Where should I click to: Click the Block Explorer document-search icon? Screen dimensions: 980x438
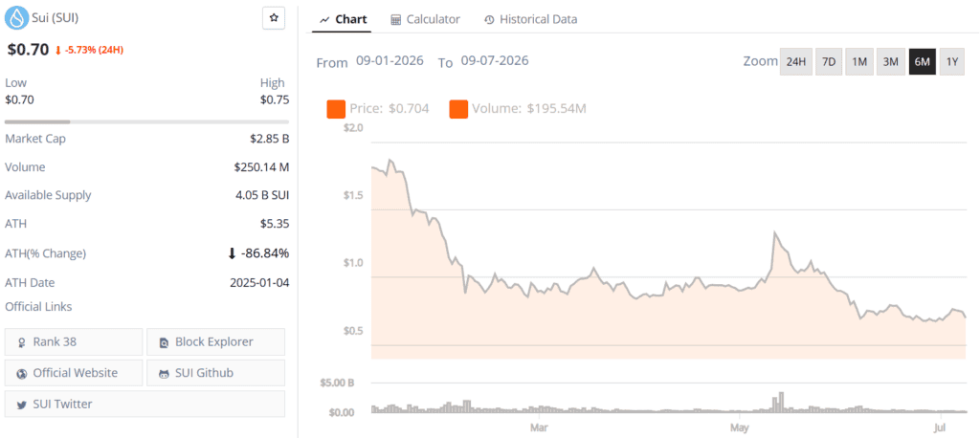click(165, 342)
